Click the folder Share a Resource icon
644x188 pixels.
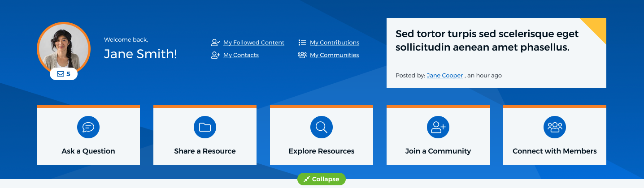[x=205, y=127]
